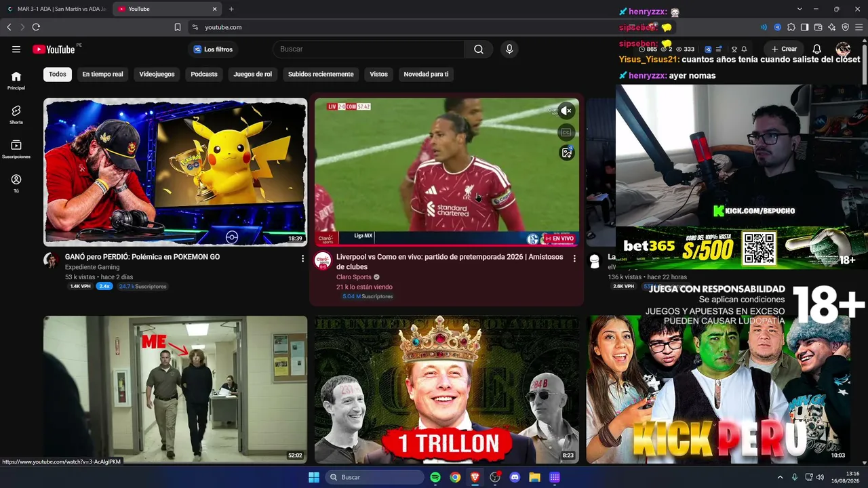This screenshot has width=868, height=488.
Task: Open the Tú sidebar section
Action: point(16,184)
